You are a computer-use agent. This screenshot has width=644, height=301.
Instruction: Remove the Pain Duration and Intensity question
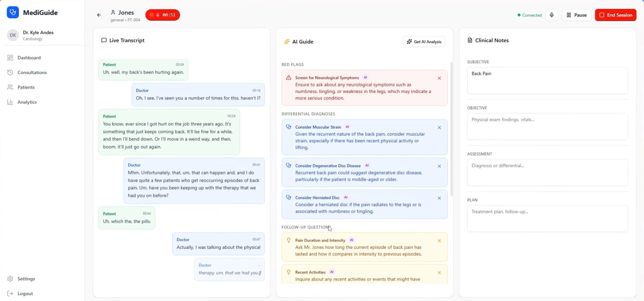coord(439,241)
